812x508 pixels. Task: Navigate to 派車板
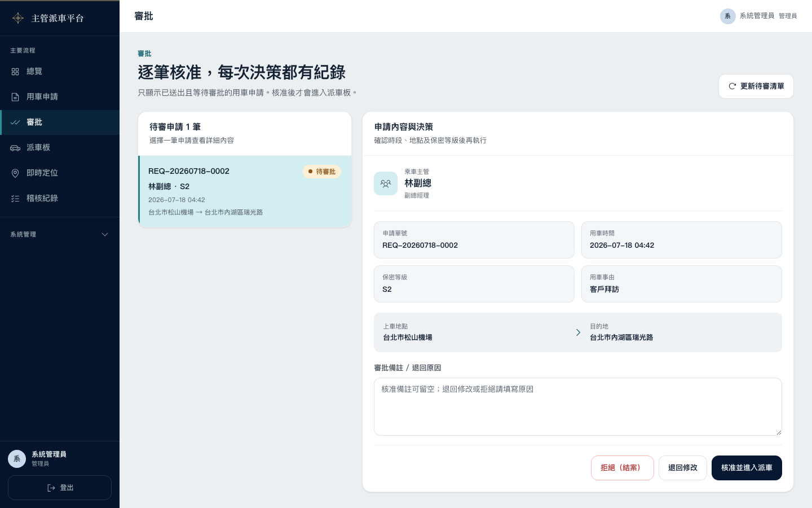tap(60, 148)
